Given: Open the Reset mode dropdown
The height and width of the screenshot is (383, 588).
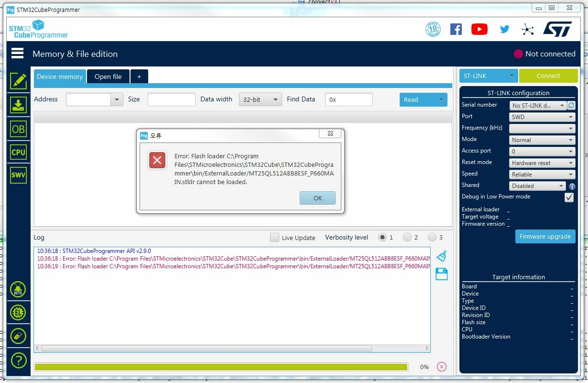Looking at the screenshot, I should (542, 163).
